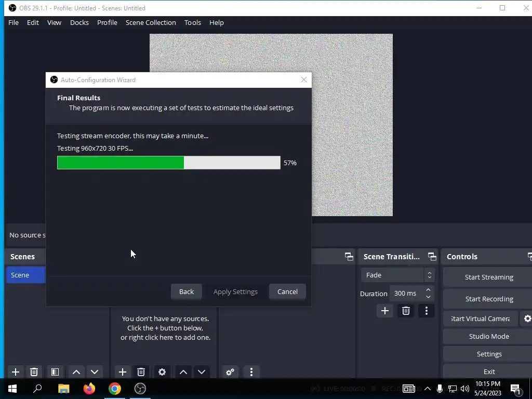Open the File menu
532x399 pixels.
click(x=14, y=22)
